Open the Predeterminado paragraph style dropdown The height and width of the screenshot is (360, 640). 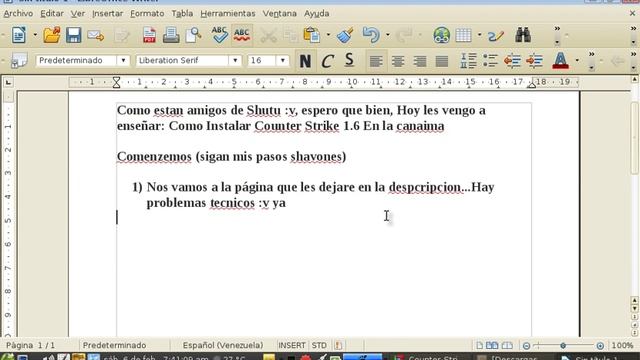(123, 60)
